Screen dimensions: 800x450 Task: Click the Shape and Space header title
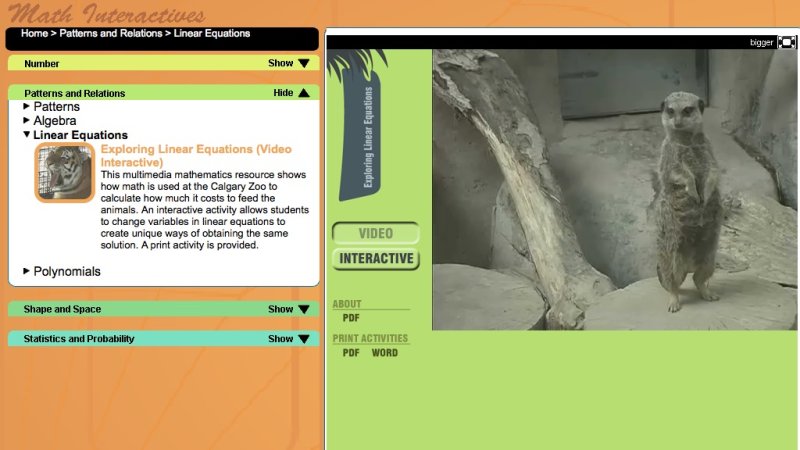pyautogui.click(x=62, y=309)
